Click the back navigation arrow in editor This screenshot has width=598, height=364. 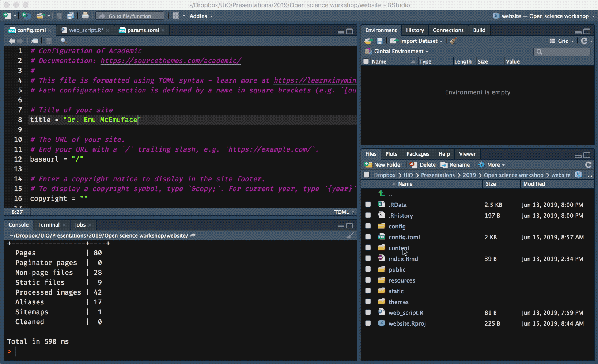click(12, 41)
